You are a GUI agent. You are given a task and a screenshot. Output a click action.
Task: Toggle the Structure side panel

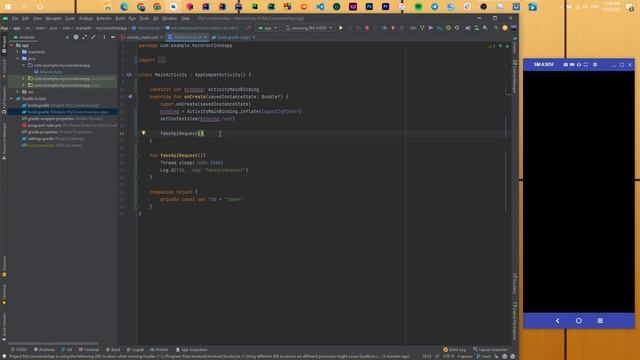4,266
